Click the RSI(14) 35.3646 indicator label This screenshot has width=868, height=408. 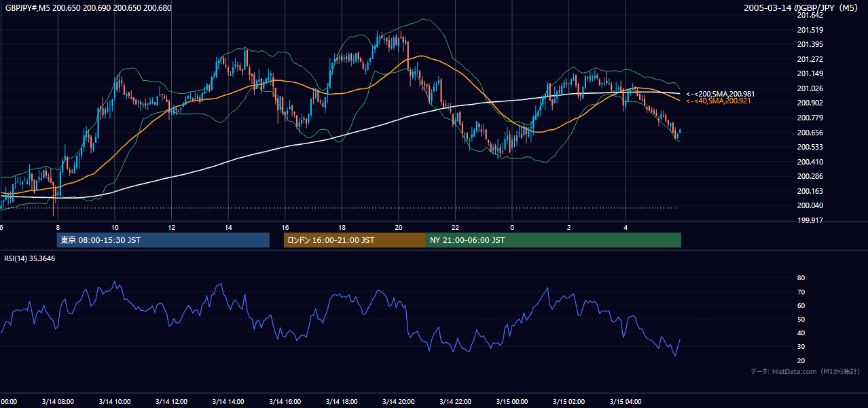click(x=30, y=258)
